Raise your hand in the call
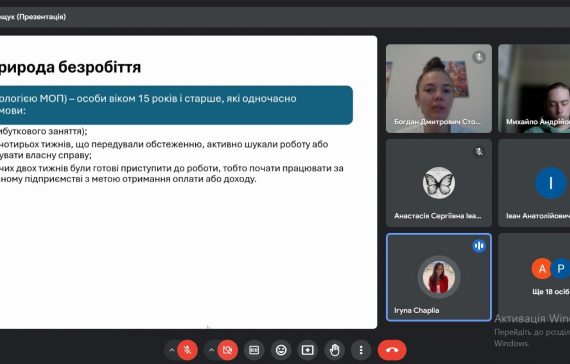 pyautogui.click(x=334, y=350)
